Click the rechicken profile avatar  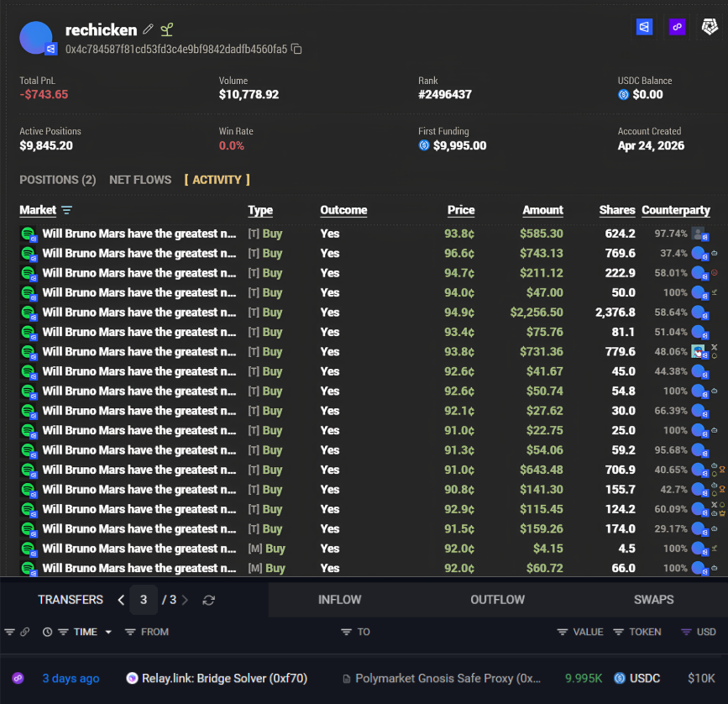pos(36,38)
